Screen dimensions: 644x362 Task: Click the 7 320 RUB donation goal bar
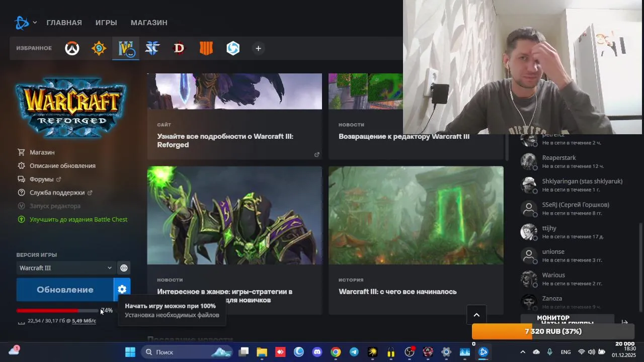[553, 331]
